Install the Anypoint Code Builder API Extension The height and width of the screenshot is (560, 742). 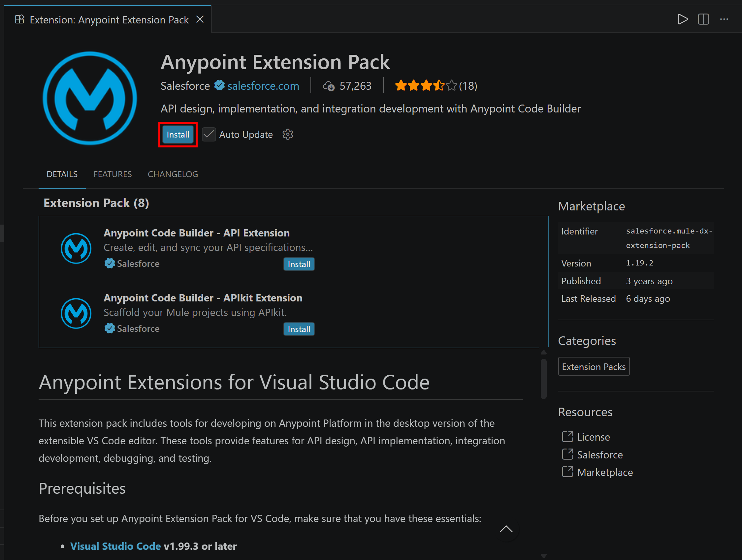[x=299, y=264]
